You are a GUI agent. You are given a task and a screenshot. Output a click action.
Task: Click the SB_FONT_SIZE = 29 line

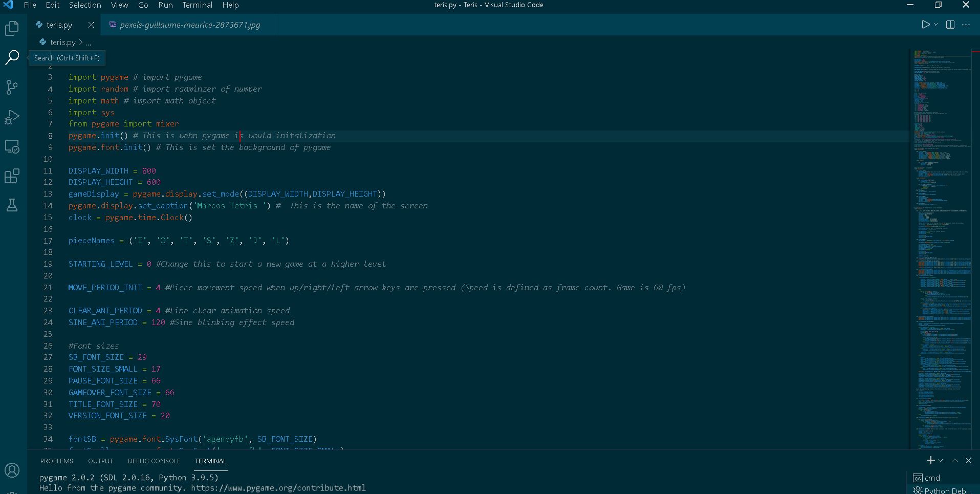tap(107, 357)
